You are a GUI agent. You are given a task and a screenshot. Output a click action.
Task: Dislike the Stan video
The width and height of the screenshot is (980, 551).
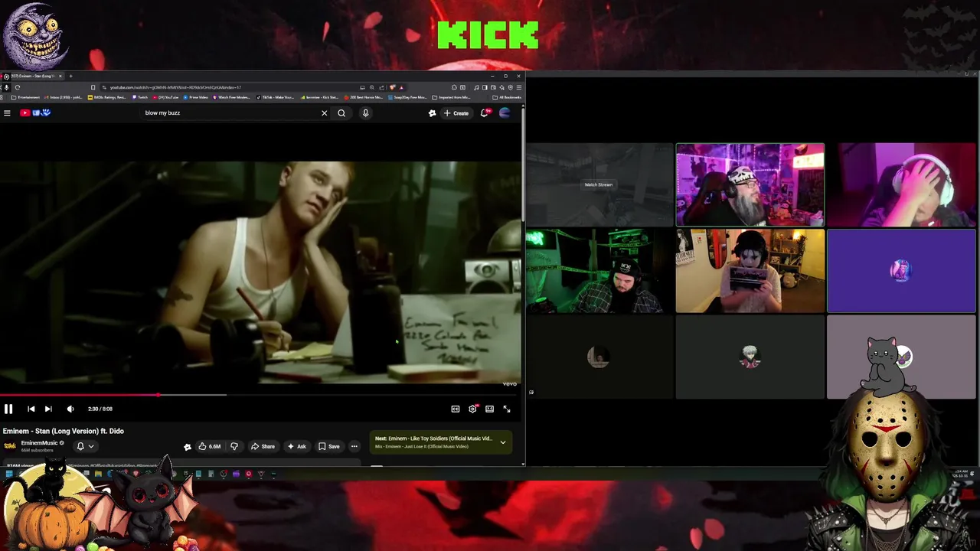tap(234, 446)
